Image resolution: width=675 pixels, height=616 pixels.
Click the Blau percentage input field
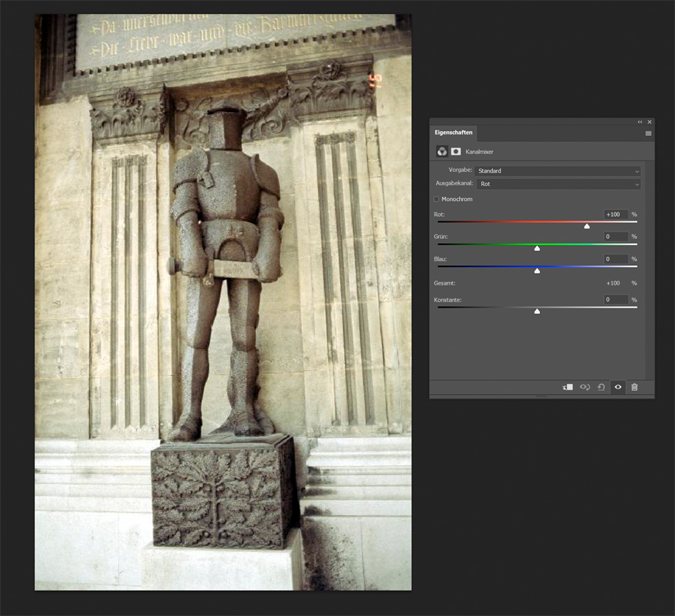[x=616, y=259]
